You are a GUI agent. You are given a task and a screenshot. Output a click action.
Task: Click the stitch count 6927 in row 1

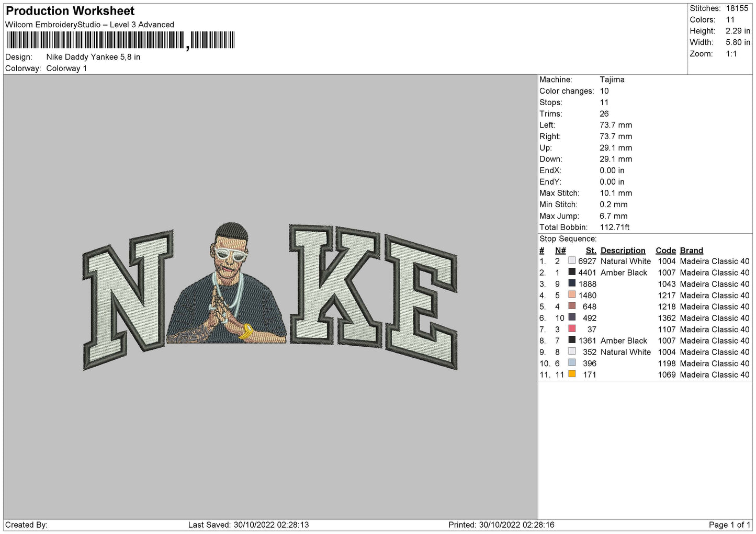coord(587,262)
